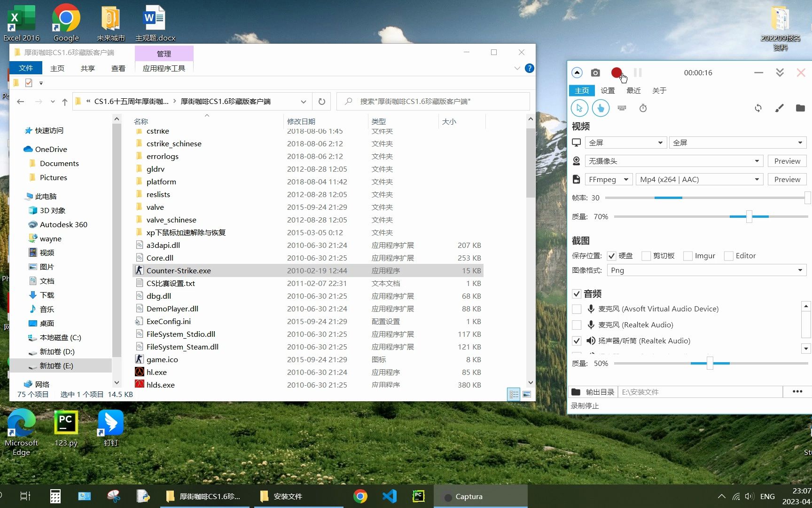Stop recording via the red button

tap(617, 73)
